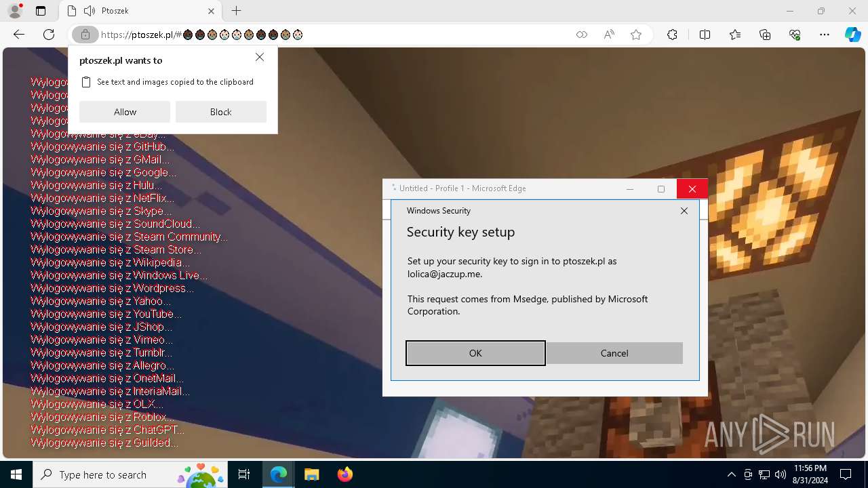868x488 pixels.
Task: Open tracking prevention eye icon
Action: (582, 35)
